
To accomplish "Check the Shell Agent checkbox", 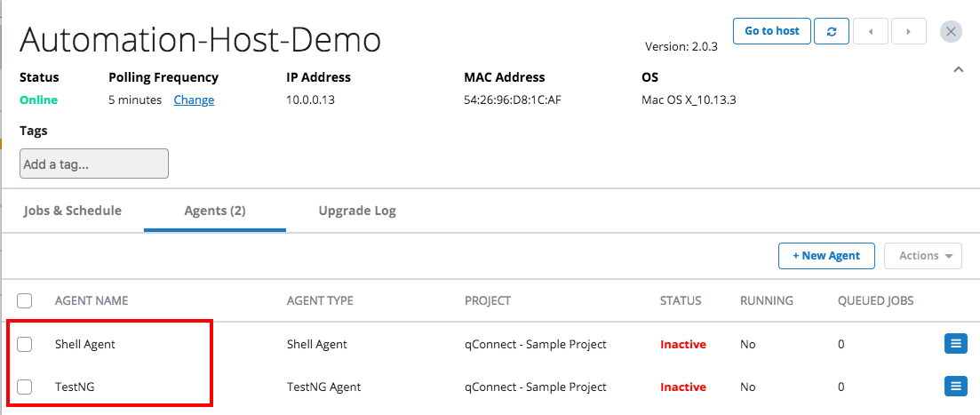I will pyautogui.click(x=25, y=344).
